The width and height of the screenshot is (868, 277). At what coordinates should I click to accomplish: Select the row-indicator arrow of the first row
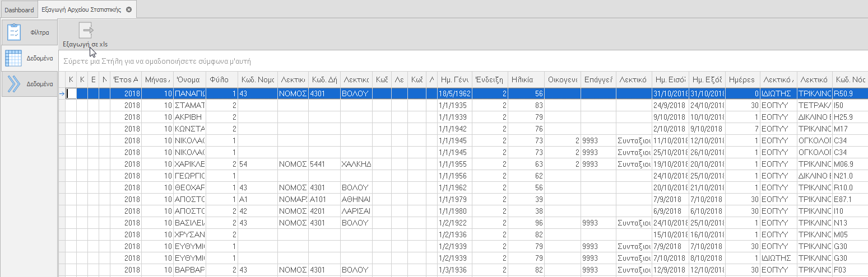(62, 93)
